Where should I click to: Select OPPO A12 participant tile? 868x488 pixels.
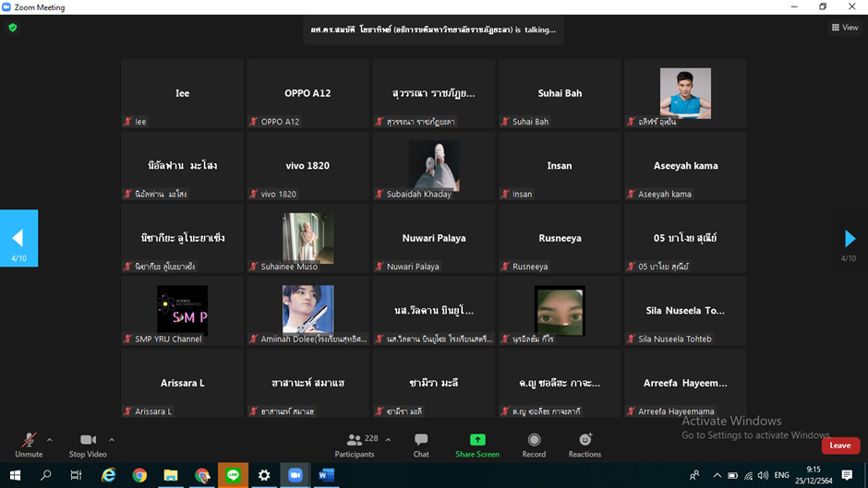[x=307, y=93]
